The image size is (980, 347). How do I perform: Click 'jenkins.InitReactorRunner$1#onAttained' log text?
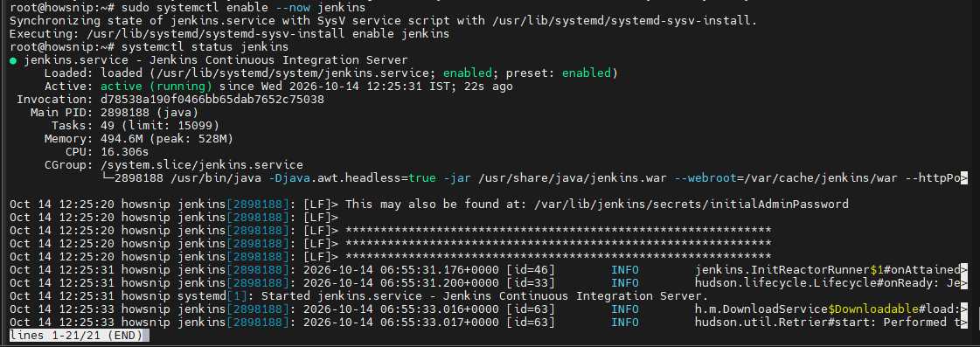click(x=827, y=269)
